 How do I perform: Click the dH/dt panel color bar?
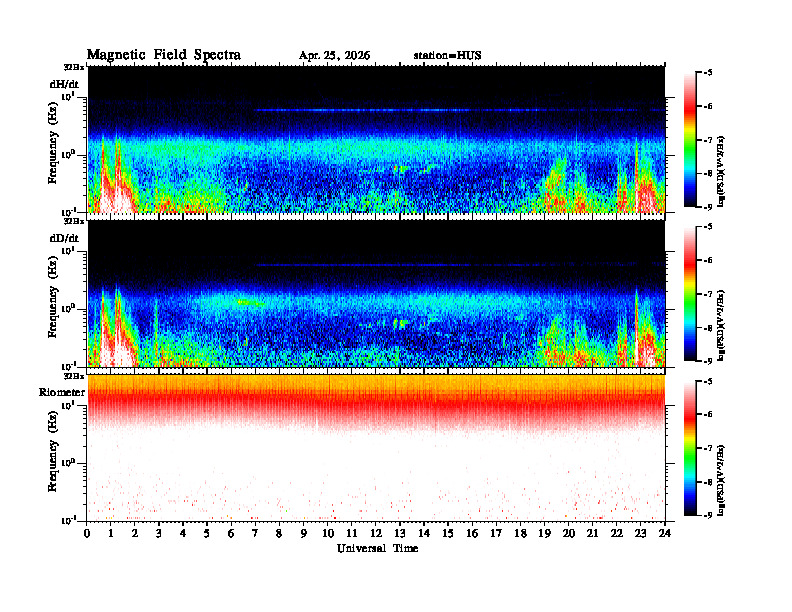690,140
